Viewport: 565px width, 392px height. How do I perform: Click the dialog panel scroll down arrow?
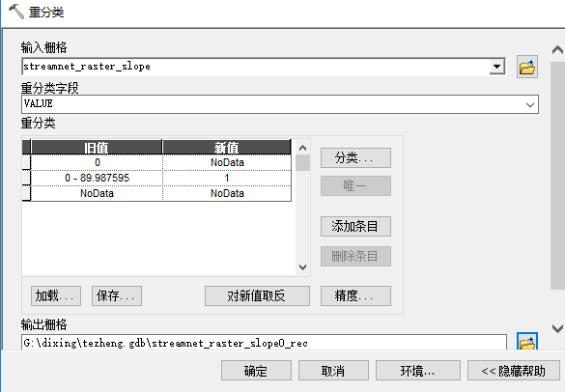(x=557, y=328)
